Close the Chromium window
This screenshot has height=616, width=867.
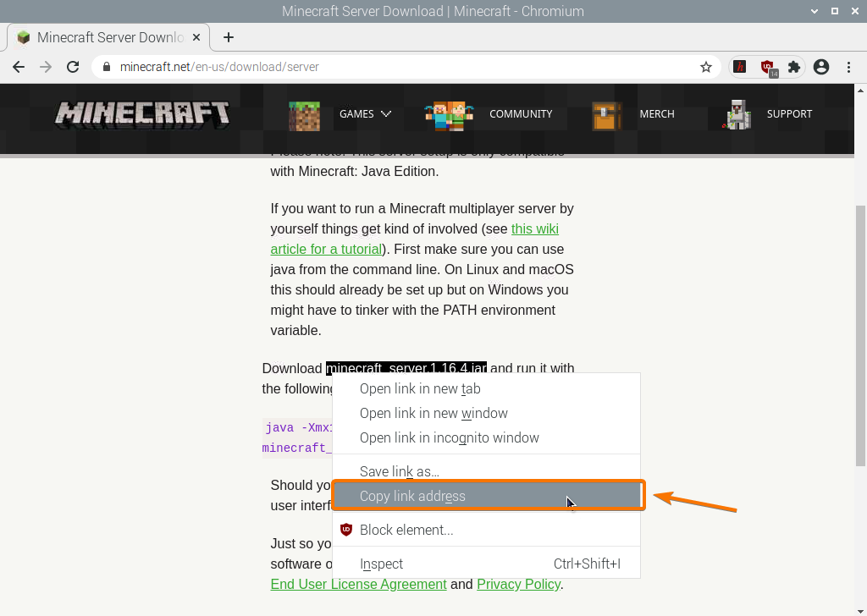pyautogui.click(x=855, y=11)
